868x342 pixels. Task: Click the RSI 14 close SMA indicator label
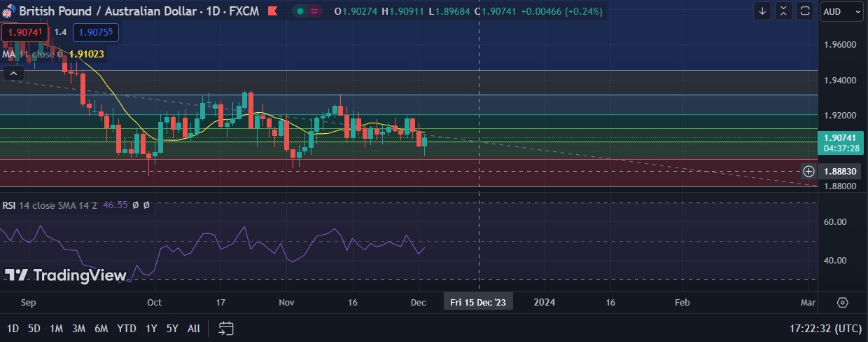pos(50,205)
